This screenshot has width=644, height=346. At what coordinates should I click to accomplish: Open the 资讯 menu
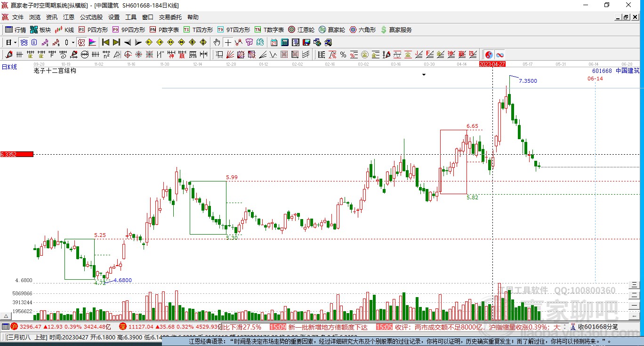[52, 17]
